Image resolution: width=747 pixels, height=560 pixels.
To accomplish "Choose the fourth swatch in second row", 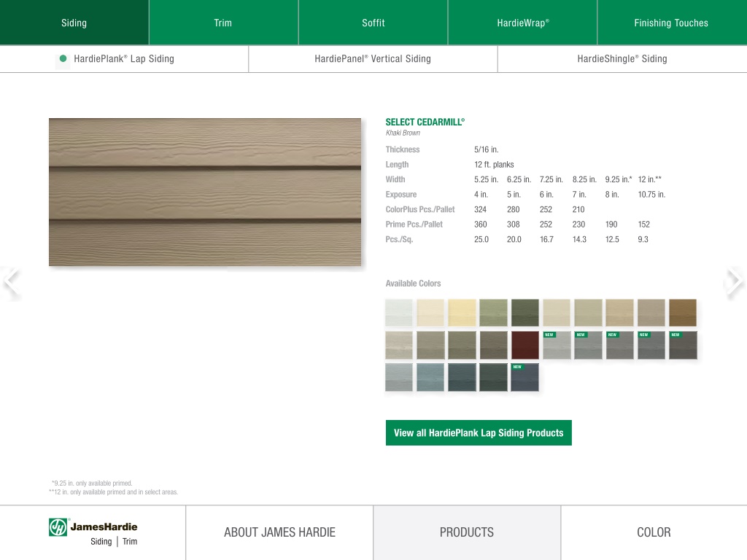I will pyautogui.click(x=494, y=345).
